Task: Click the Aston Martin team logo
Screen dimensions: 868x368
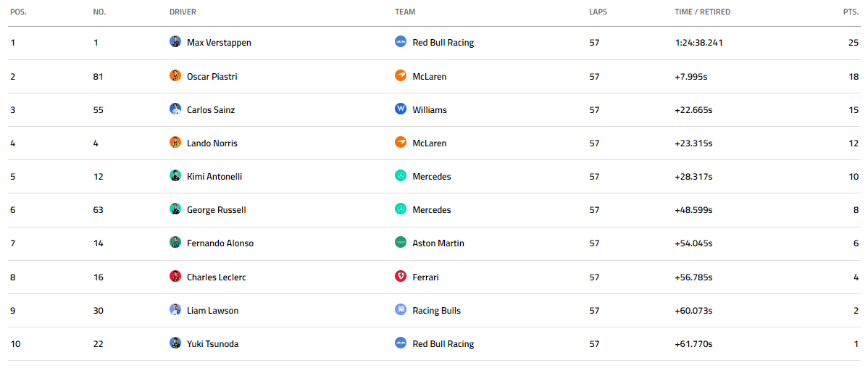Action: (x=401, y=243)
